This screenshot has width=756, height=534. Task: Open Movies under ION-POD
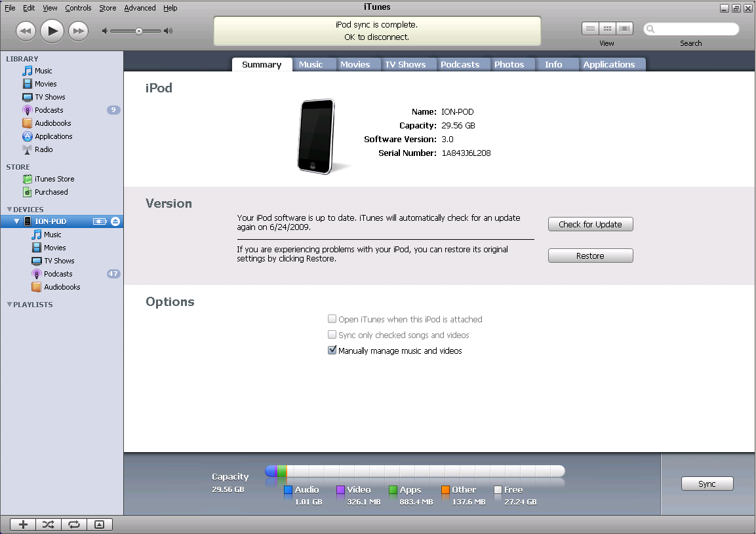click(54, 248)
